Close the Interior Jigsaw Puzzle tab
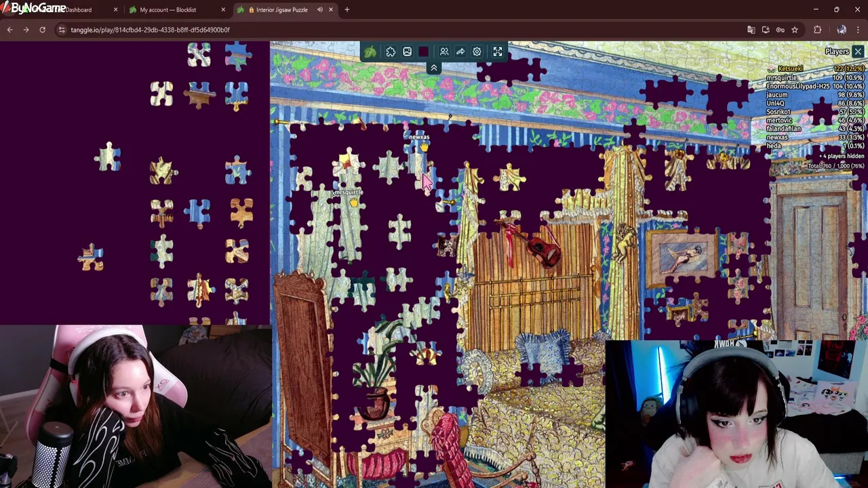 point(331,9)
